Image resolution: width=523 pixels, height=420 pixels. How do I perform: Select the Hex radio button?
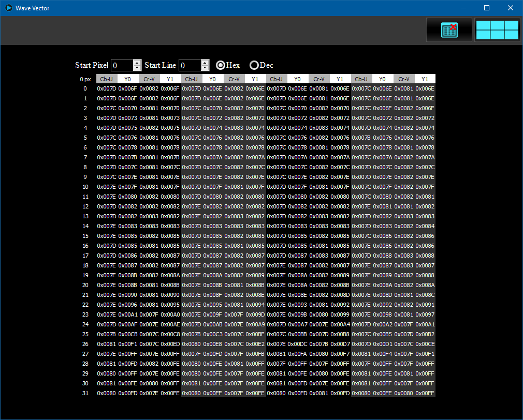pos(221,65)
